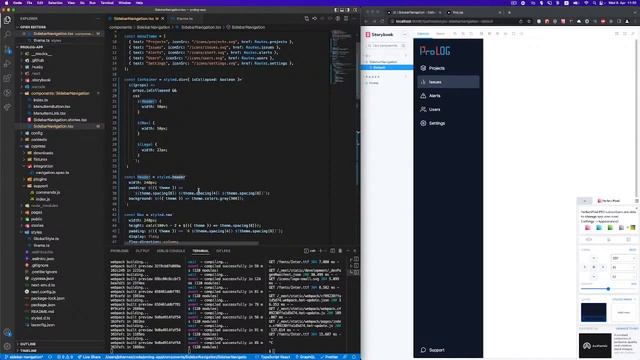Go back in the browser
This screenshot has height=360, width=640.
pyautogui.click(x=366, y=21)
